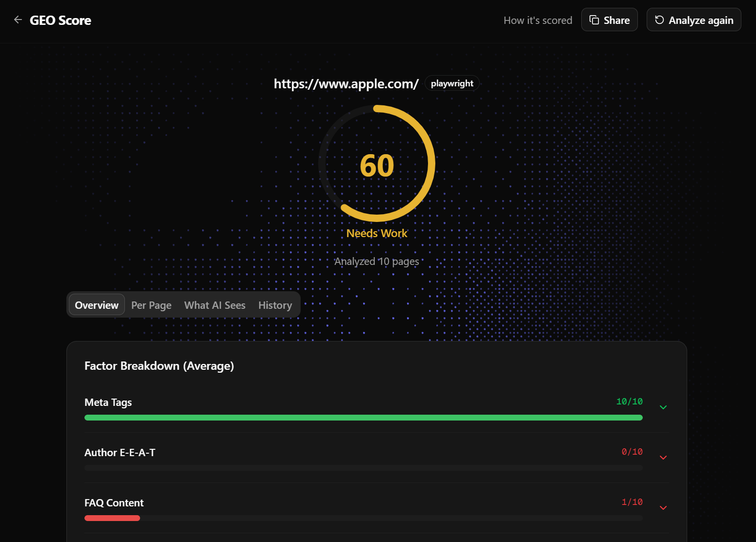Image resolution: width=756 pixels, height=542 pixels.
Task: Select the Overview tab
Action: [x=97, y=305]
